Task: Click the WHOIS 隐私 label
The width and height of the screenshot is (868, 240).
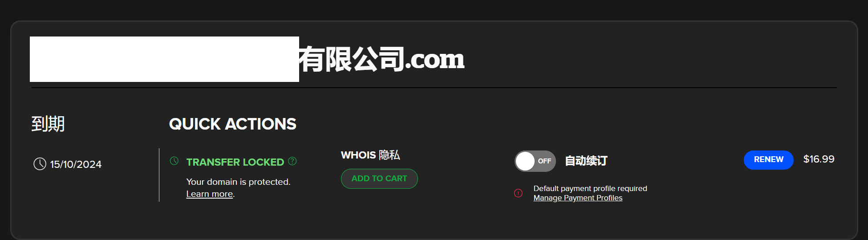Action: click(x=370, y=155)
